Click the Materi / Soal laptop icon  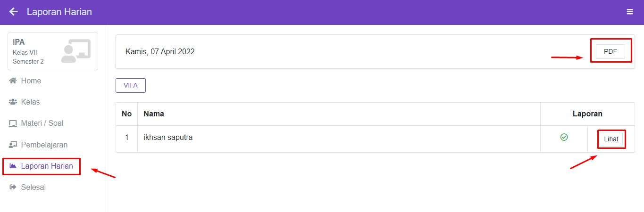13,123
